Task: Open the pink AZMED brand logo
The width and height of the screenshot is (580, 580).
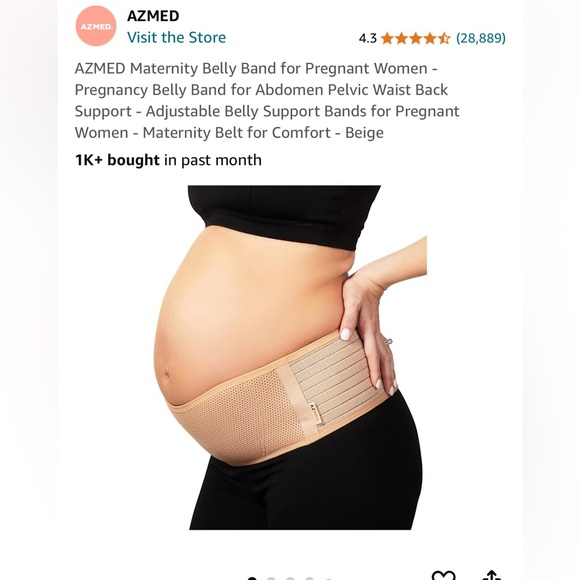Action: [96, 26]
